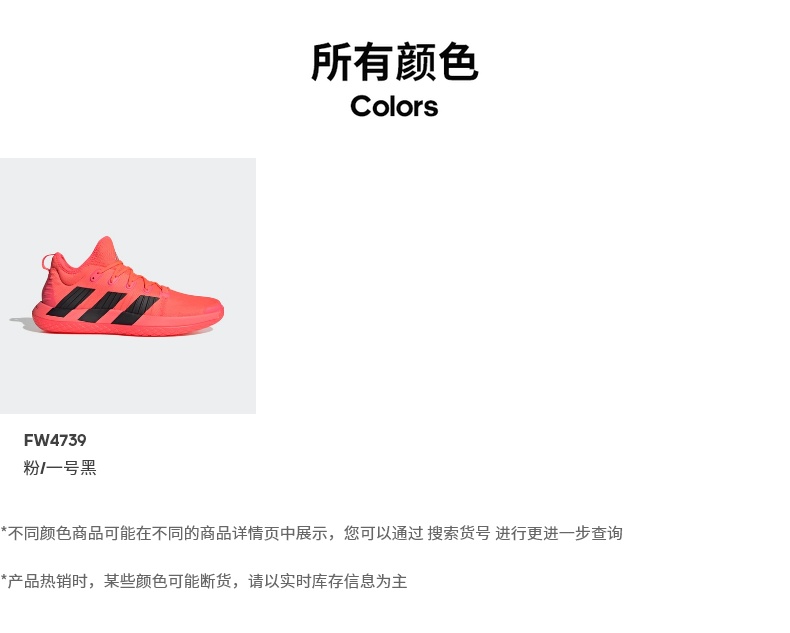Image resolution: width=790 pixels, height=633 pixels.
Task: Click the shoe's shadow beneath the heel
Action: pos(23,324)
